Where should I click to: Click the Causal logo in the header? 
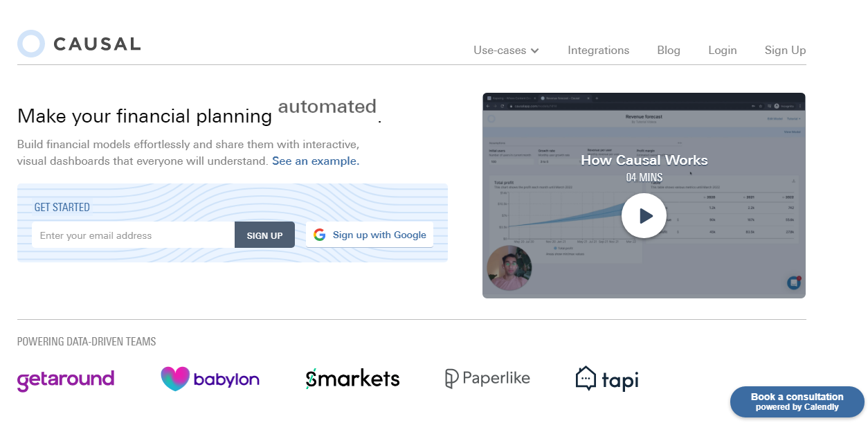point(79,44)
